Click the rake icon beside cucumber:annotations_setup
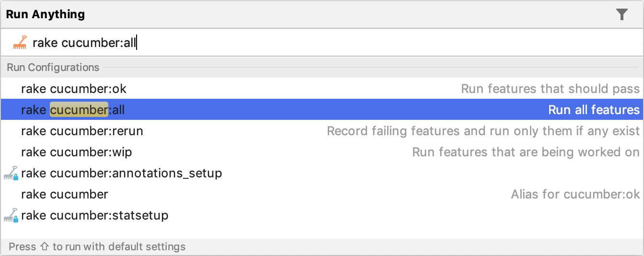This screenshot has width=644, height=256. (x=11, y=173)
